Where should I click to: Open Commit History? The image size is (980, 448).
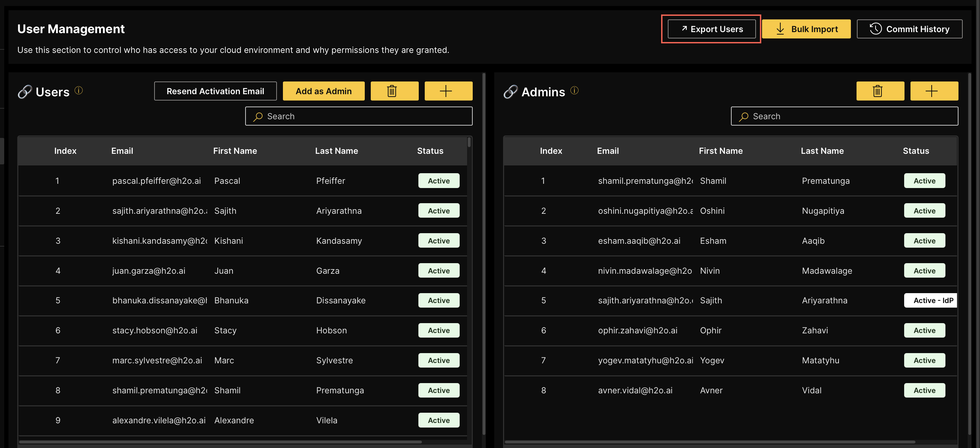tap(909, 29)
